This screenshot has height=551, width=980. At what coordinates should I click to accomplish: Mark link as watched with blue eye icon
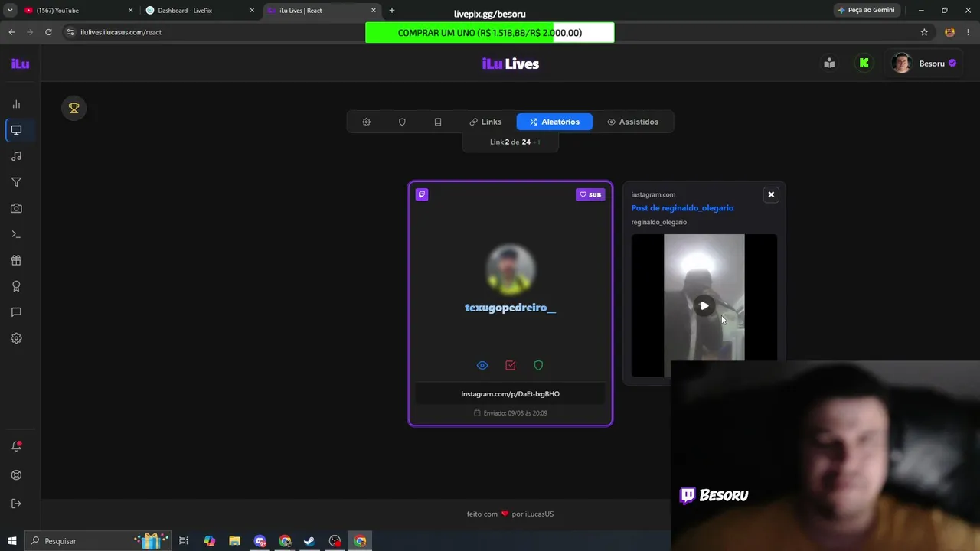(482, 366)
